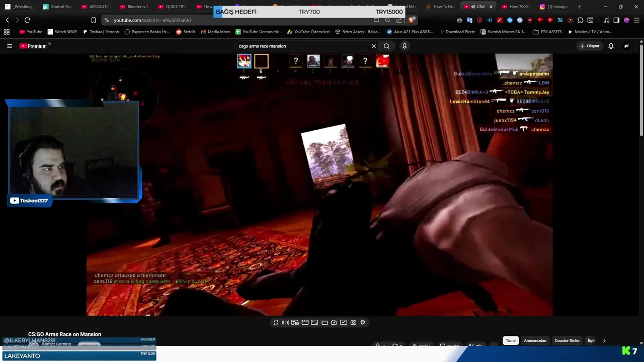Switch to the How 7000+ tab
This screenshot has width=644, height=362.
pyautogui.click(x=516, y=7)
